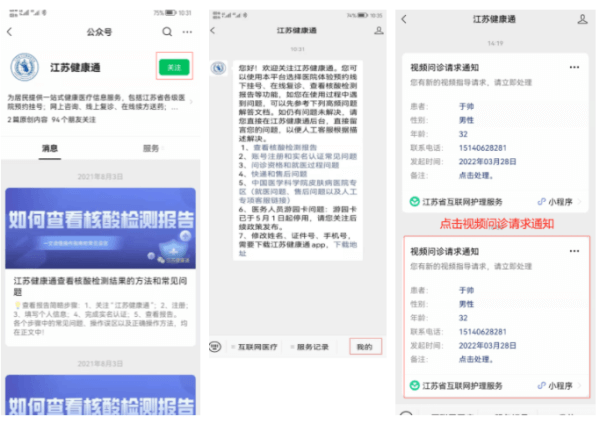Image resolution: width=600 pixels, height=431 pixels.
Task: Expand the account description arrow
Action: [x=191, y=102]
